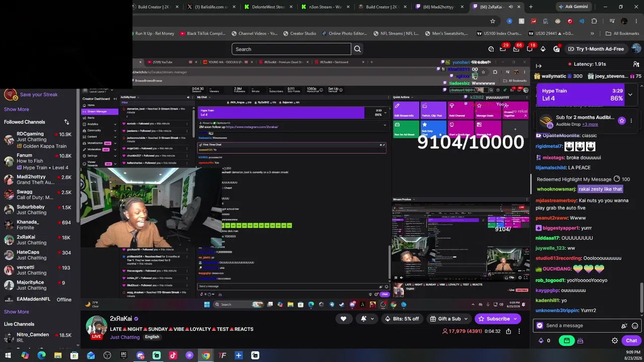
Task: Click Save your Streak link
Action: (x=39, y=95)
